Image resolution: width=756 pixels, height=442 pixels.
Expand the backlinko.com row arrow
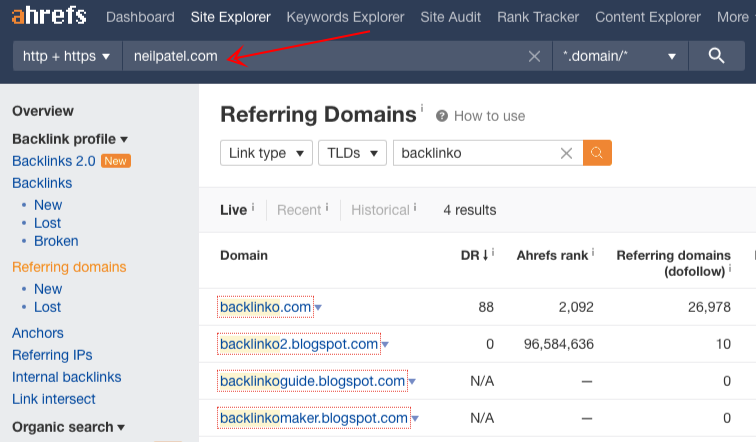[318, 308]
